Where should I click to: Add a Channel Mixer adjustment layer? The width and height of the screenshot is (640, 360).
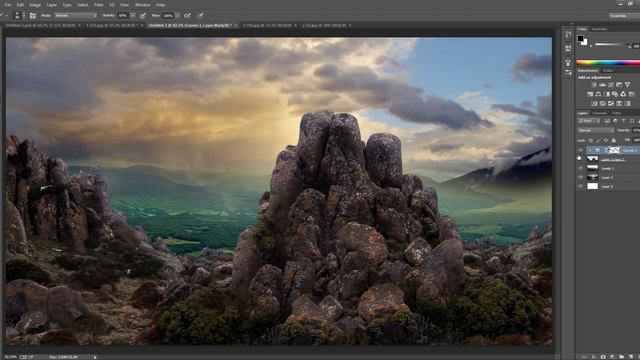(623, 94)
